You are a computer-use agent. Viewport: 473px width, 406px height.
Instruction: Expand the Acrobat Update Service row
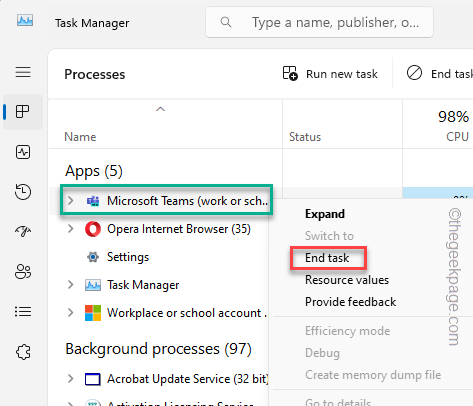pos(70,379)
